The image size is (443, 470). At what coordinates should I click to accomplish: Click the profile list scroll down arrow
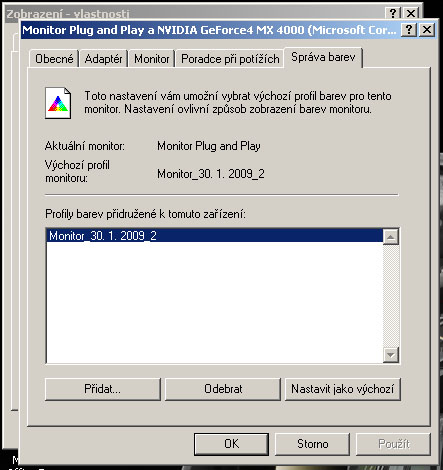click(x=391, y=354)
